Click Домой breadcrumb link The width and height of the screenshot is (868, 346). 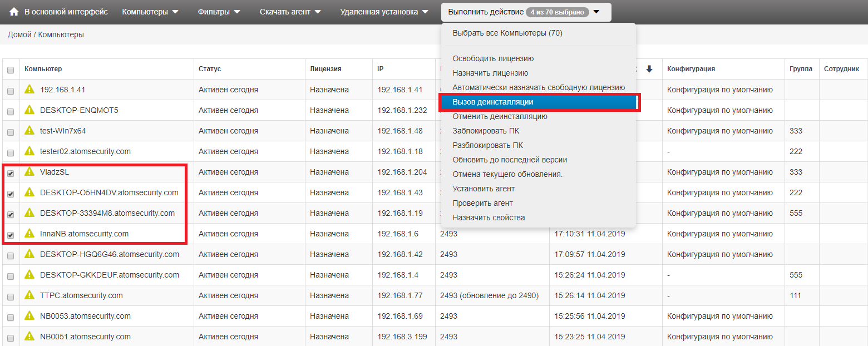20,34
